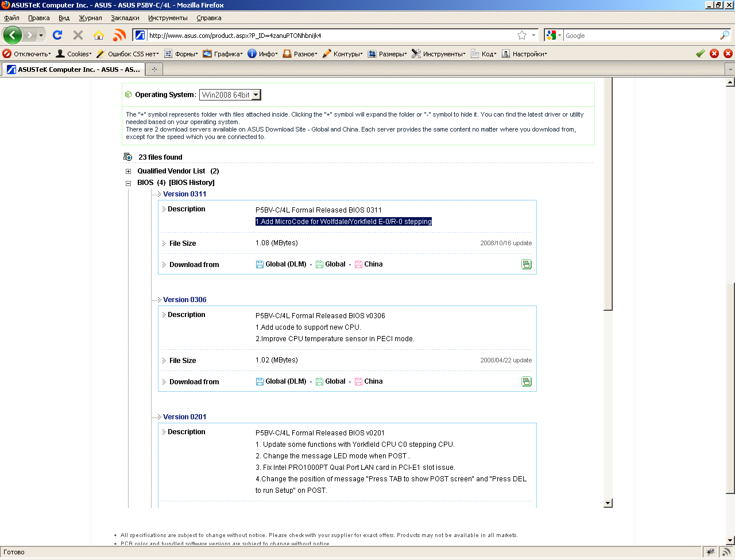Open Version 0311 mirror list icon
Screen dimensions: 735x560
pyautogui.click(x=527, y=264)
